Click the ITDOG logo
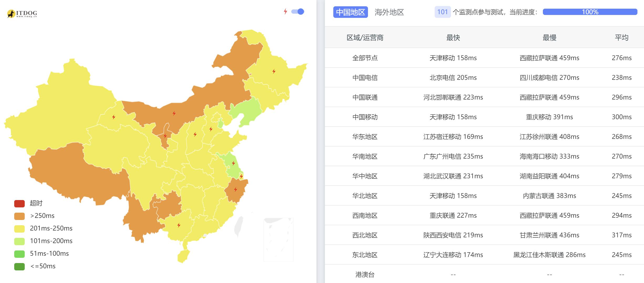 22,13
